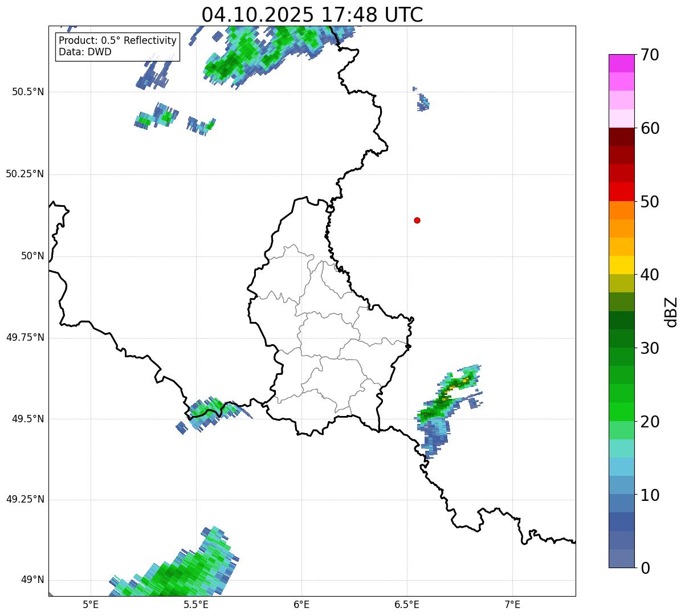This screenshot has height=616, width=685.
Task: Click the orange colorbar band below 50
Action: click(622, 210)
